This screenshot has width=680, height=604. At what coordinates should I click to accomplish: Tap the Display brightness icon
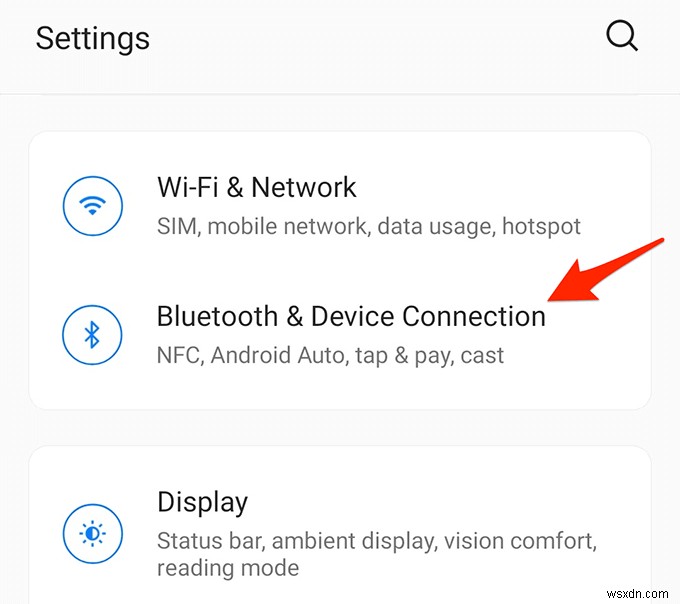[x=92, y=535]
